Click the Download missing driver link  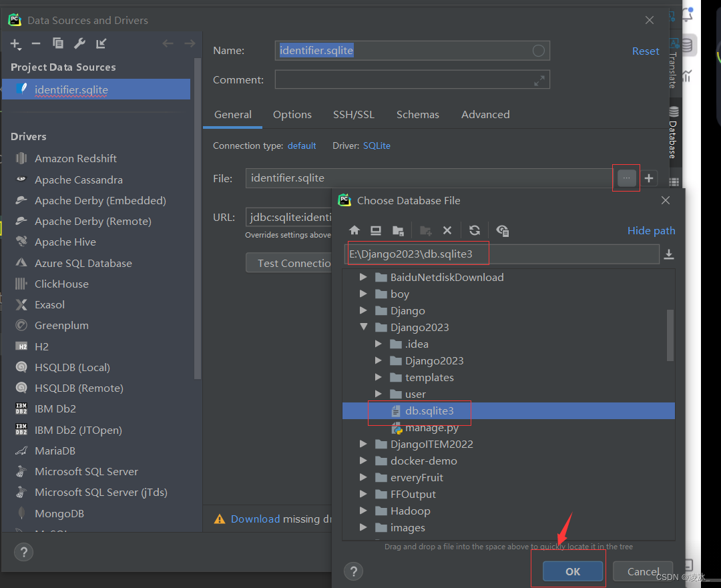[255, 519]
